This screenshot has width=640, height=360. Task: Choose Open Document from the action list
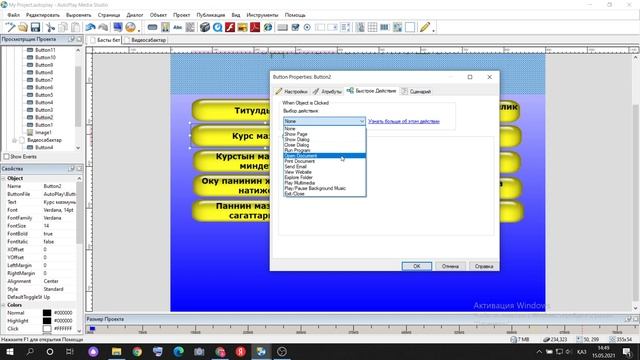pos(324,156)
